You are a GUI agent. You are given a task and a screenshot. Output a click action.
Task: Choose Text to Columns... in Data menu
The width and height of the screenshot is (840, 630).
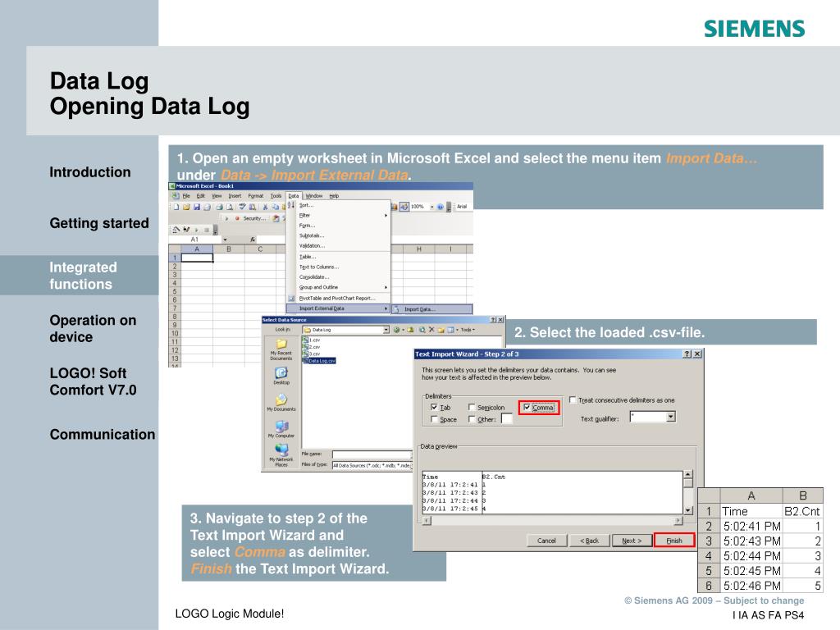tap(319, 267)
